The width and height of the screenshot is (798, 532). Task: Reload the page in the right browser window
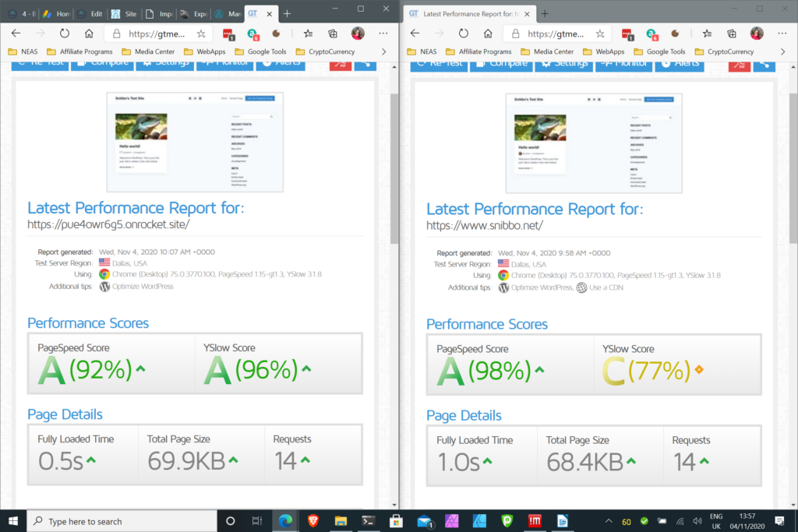point(463,33)
